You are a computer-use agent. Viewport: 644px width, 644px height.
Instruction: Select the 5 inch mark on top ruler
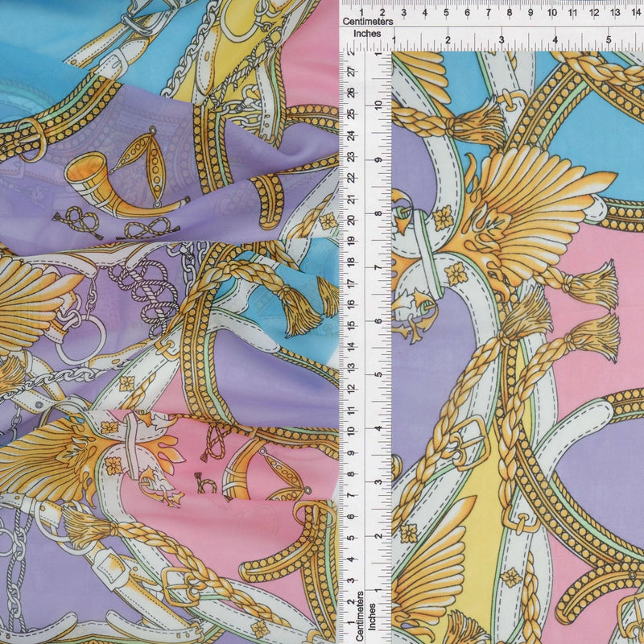609,39
